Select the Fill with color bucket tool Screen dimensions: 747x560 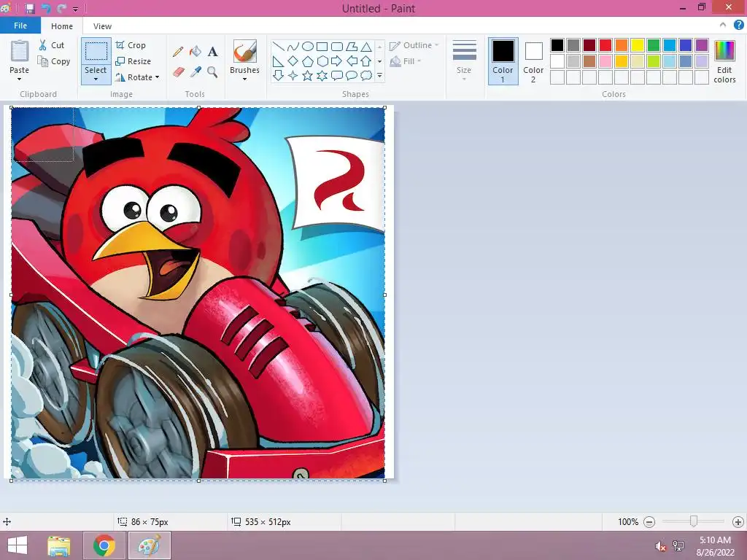click(x=196, y=52)
